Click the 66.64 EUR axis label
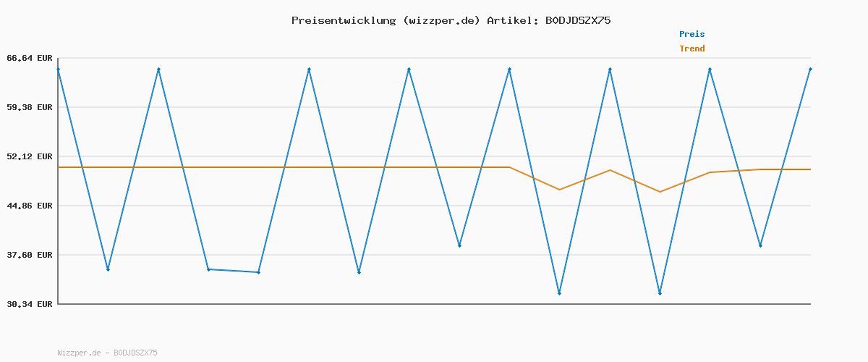 (x=30, y=58)
